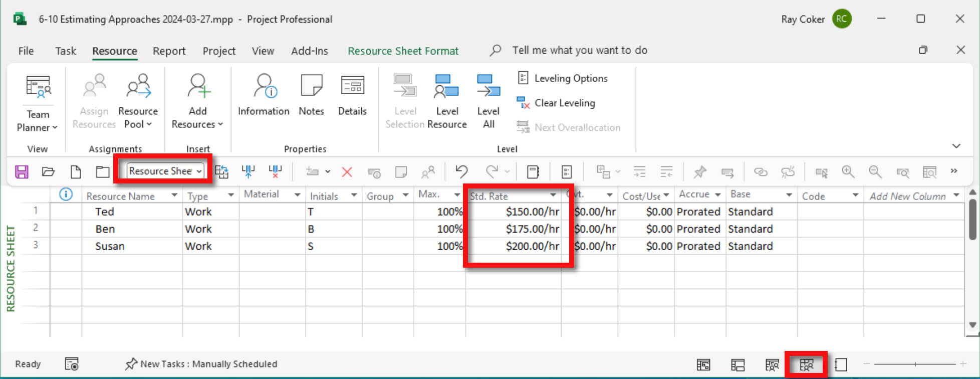This screenshot has width=980, height=379.
Task: Switch to Report view in status bar
Action: point(841,364)
